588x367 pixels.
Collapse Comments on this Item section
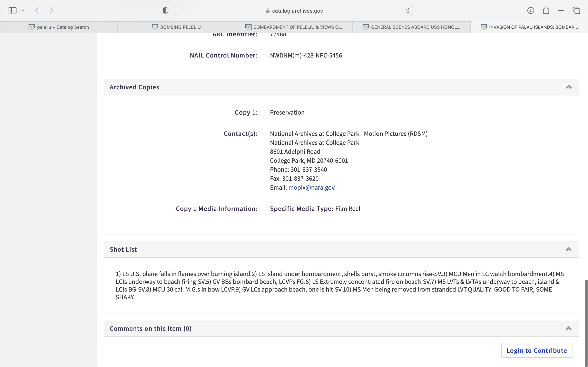(x=569, y=328)
